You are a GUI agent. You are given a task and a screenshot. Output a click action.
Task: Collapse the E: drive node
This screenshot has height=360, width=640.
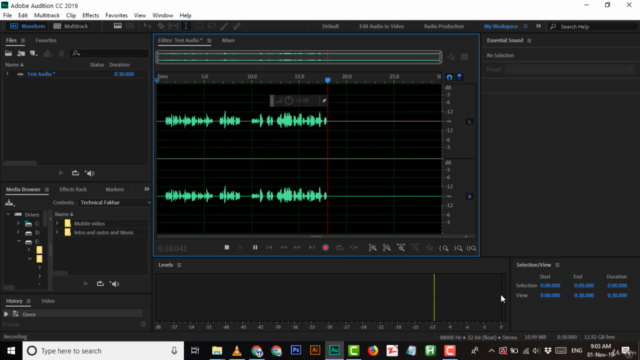click(x=19, y=241)
